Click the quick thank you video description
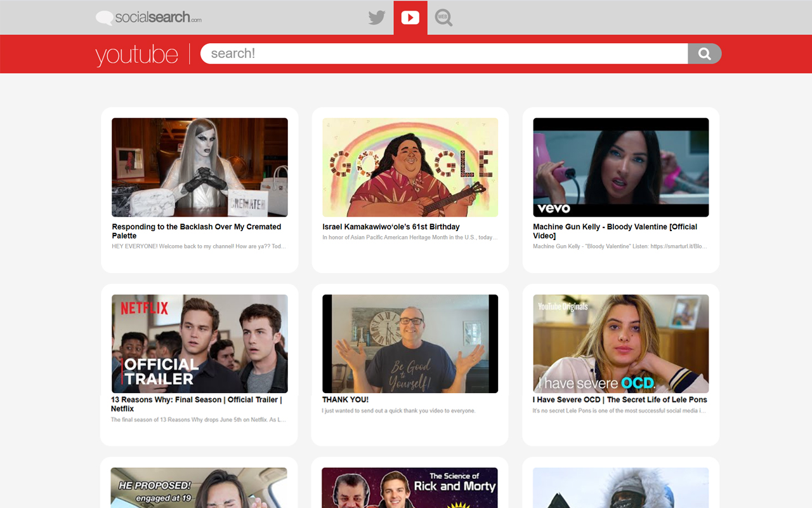 (x=398, y=411)
